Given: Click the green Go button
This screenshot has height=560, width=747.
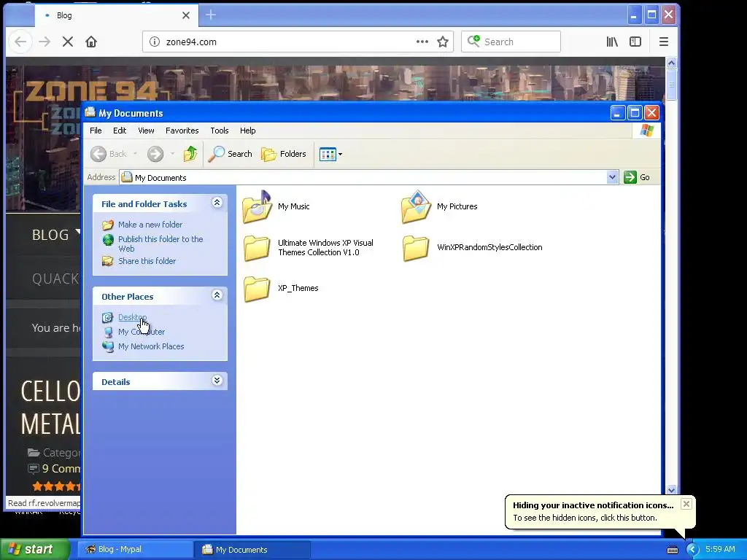Looking at the screenshot, I should click(637, 178).
